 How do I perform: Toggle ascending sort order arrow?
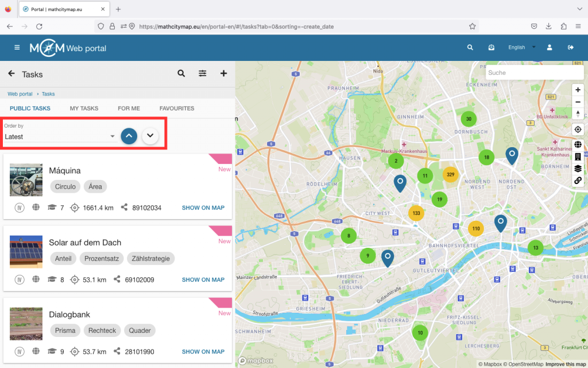[x=129, y=136]
